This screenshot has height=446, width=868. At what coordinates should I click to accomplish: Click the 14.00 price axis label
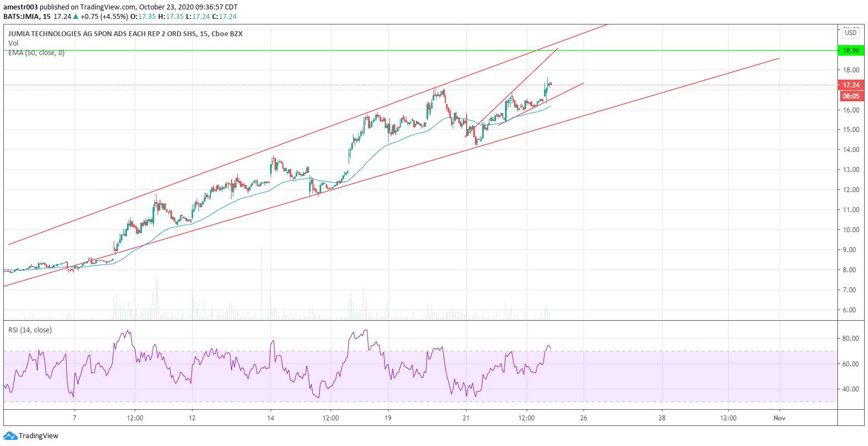pos(850,150)
